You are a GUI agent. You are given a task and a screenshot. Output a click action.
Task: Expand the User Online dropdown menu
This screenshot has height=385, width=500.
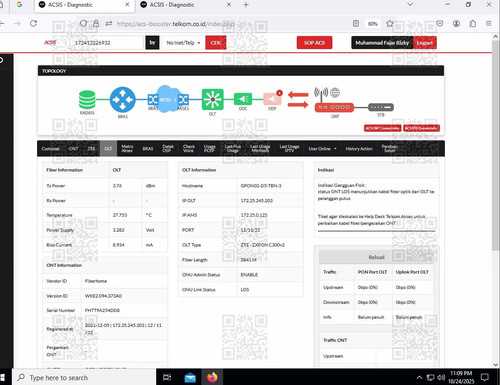coord(322,149)
